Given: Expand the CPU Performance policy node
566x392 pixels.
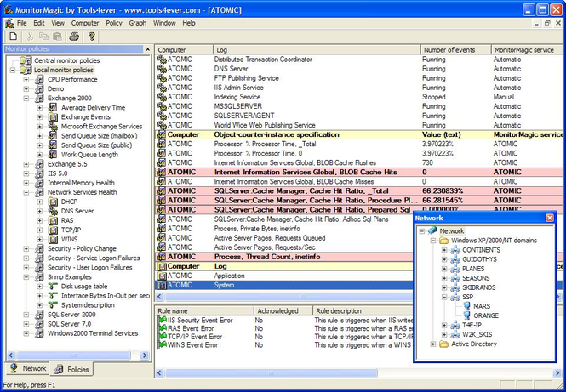Looking at the screenshot, I should click(26, 79).
